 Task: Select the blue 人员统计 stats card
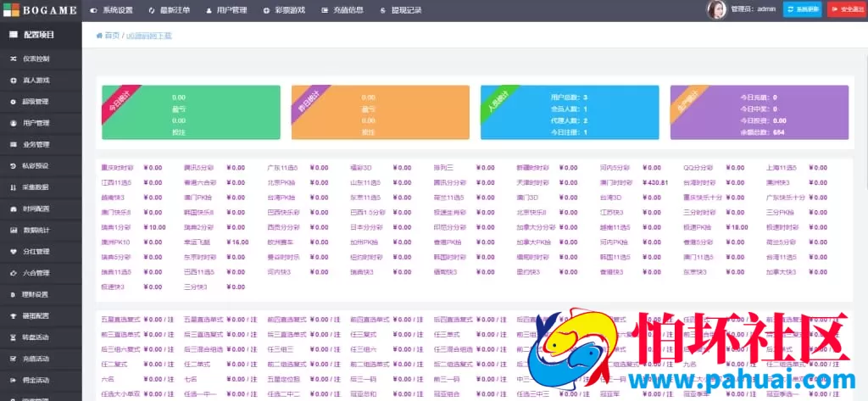pyautogui.click(x=569, y=112)
